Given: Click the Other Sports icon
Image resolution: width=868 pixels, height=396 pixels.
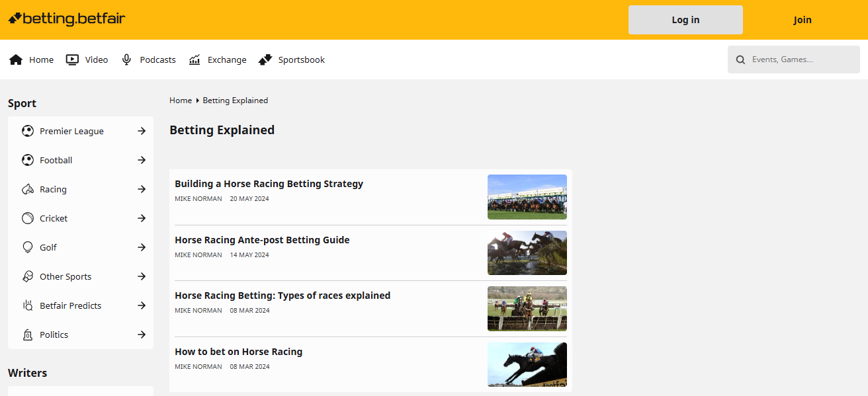Looking at the screenshot, I should click(28, 276).
